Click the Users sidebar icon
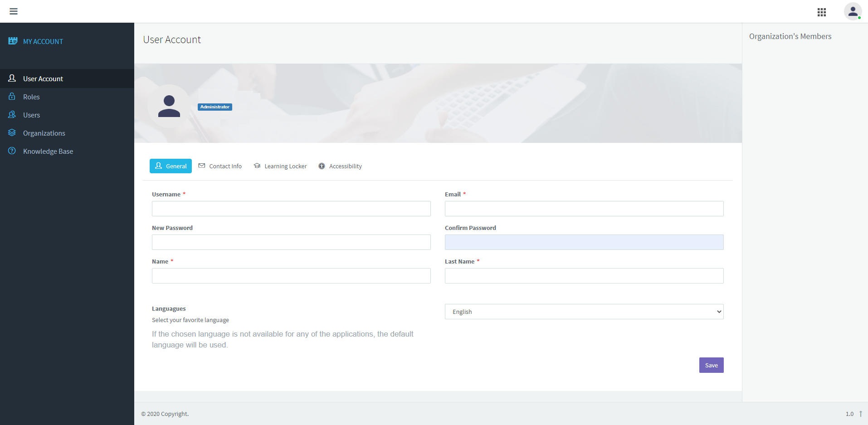868x425 pixels. click(x=12, y=114)
